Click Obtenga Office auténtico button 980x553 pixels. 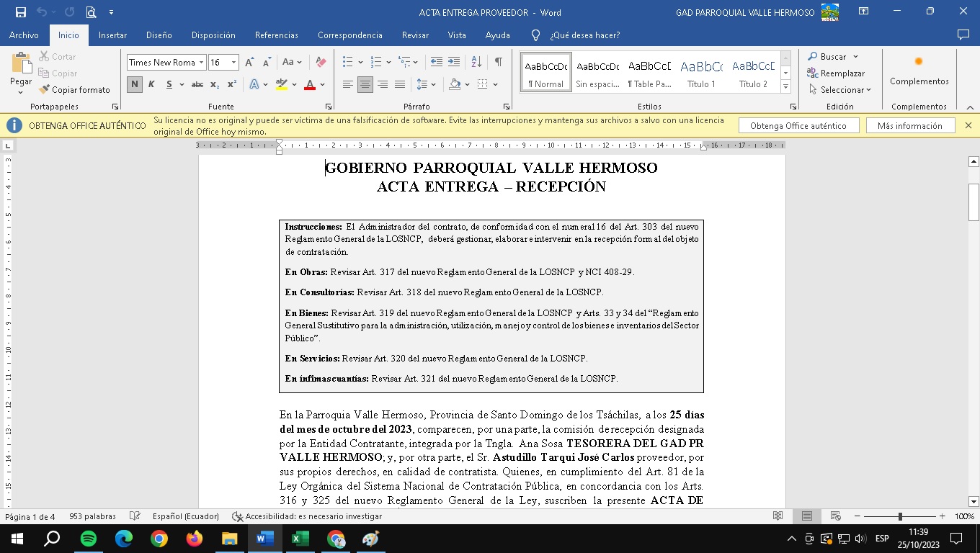tap(798, 125)
